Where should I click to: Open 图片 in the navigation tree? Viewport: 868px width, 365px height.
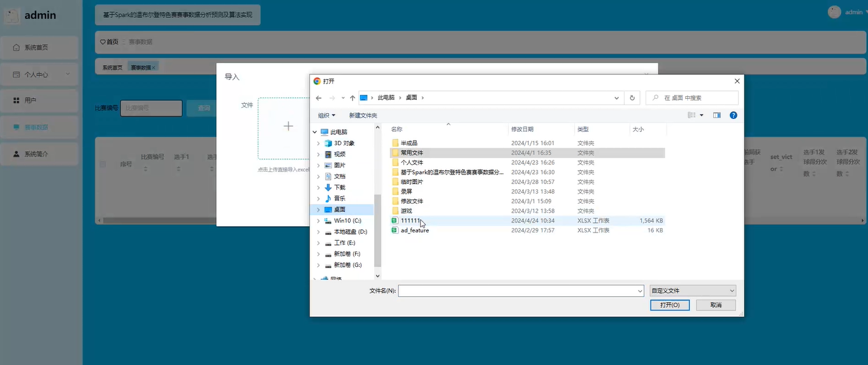coord(339,165)
